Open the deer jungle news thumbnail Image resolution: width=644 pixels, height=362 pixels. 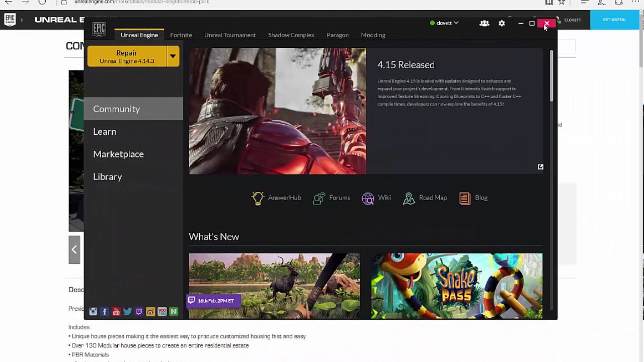[x=274, y=286]
